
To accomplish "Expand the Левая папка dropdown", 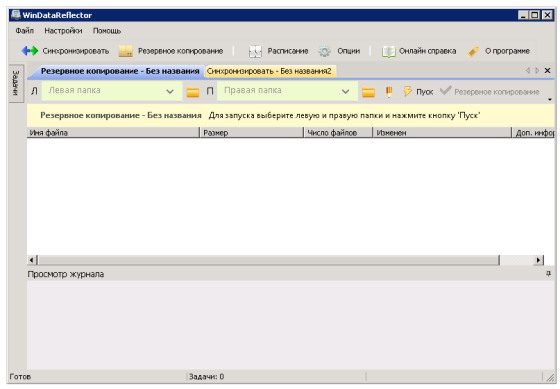I will pos(170,91).
